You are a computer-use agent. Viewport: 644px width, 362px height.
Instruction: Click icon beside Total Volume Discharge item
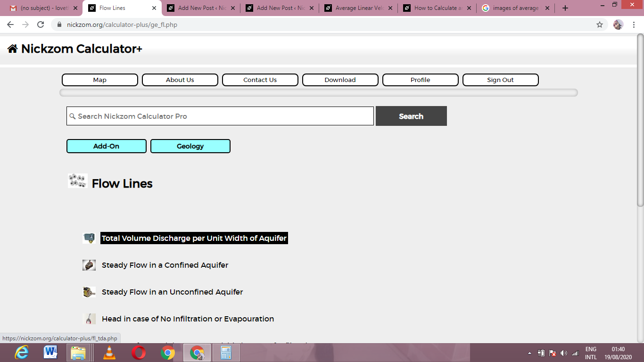pos(89,238)
